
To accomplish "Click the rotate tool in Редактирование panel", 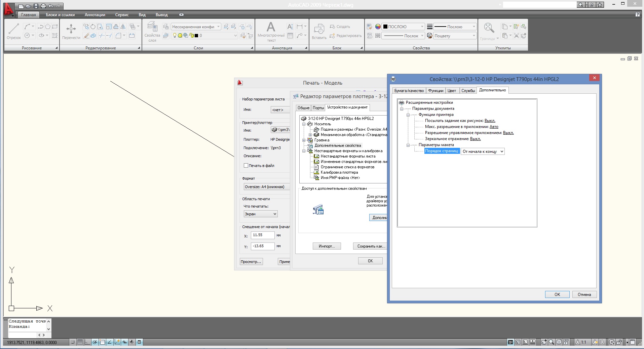I will click(x=93, y=27).
